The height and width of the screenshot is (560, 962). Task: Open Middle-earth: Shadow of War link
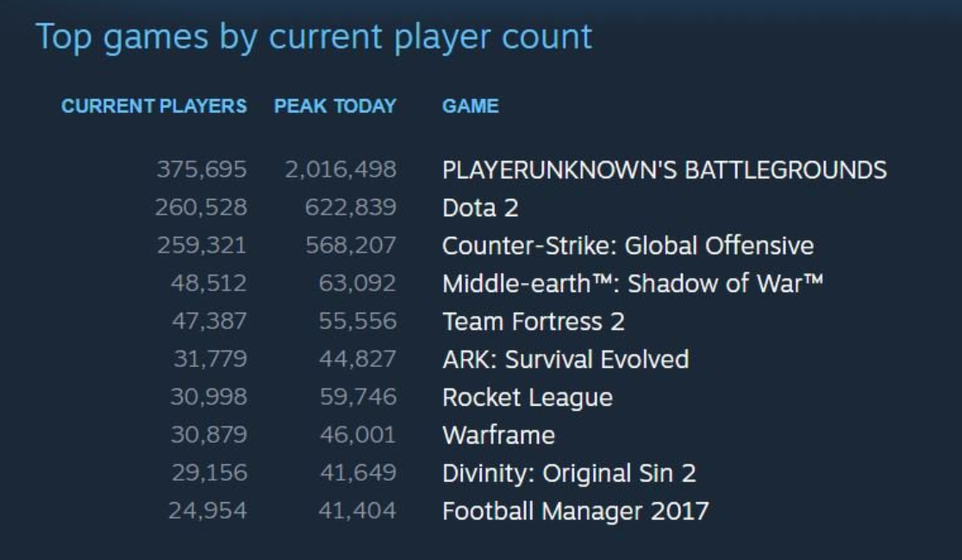(x=633, y=283)
